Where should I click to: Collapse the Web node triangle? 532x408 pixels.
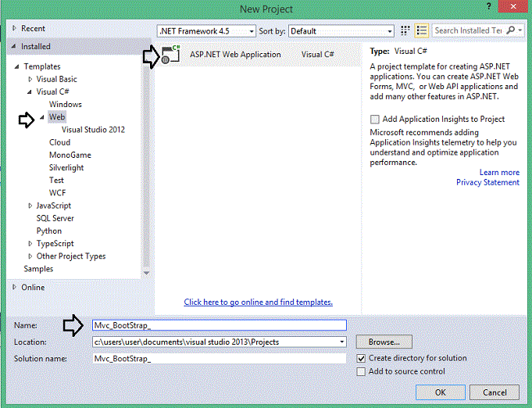click(42, 117)
